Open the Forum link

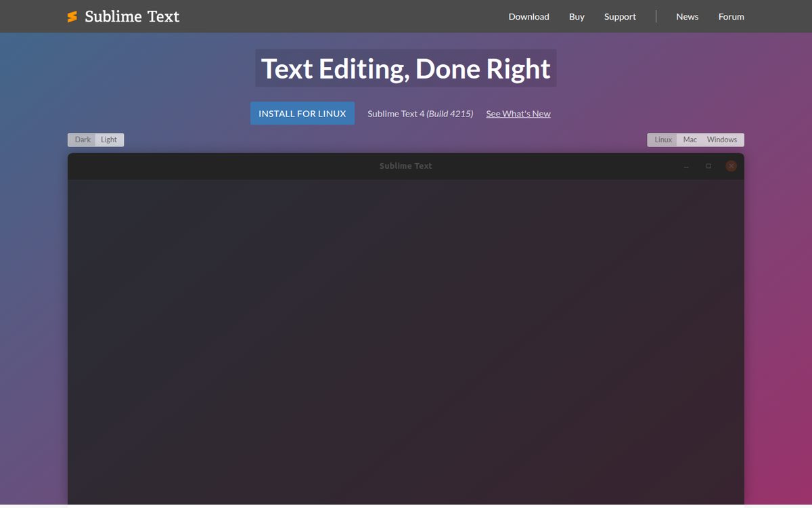pyautogui.click(x=731, y=16)
